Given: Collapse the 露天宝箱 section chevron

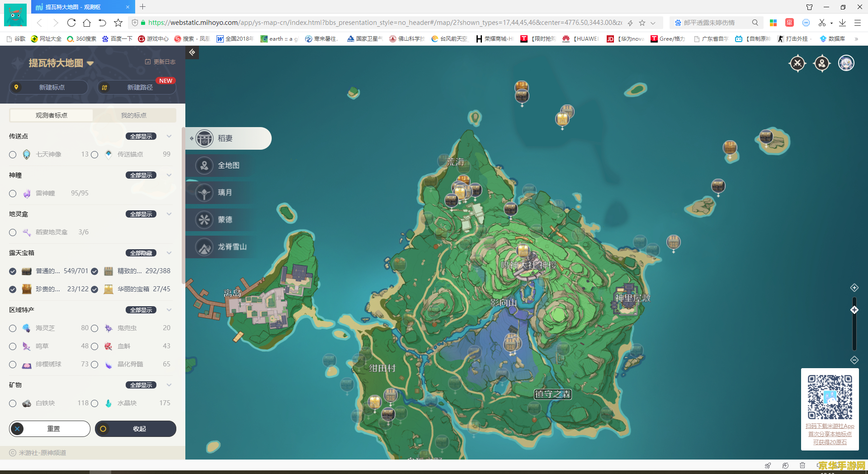Looking at the screenshot, I should [x=169, y=253].
